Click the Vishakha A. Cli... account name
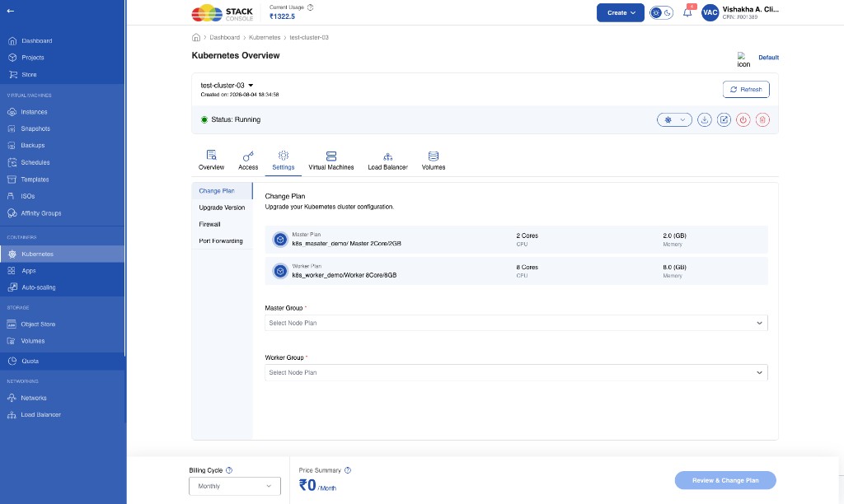Image resolution: width=844 pixels, height=504 pixels. [750, 10]
